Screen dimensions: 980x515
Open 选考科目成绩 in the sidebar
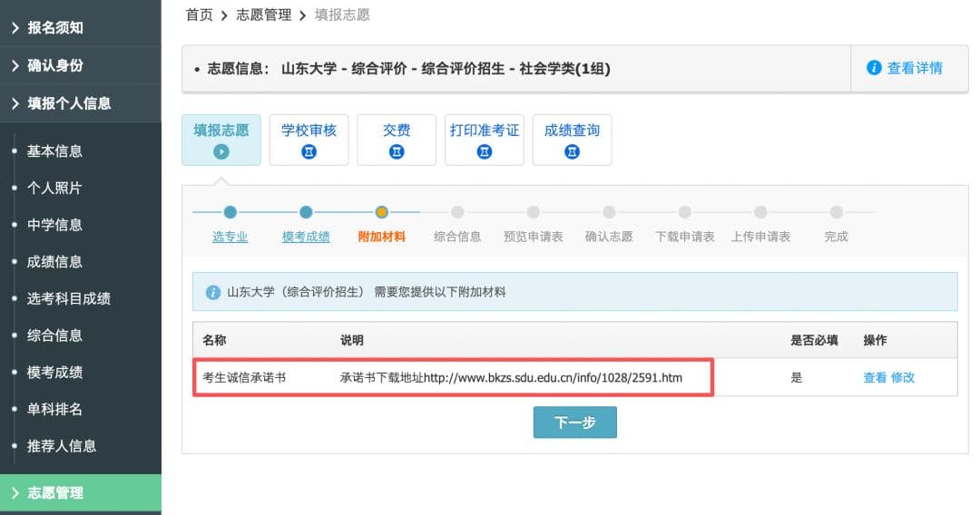tap(69, 298)
